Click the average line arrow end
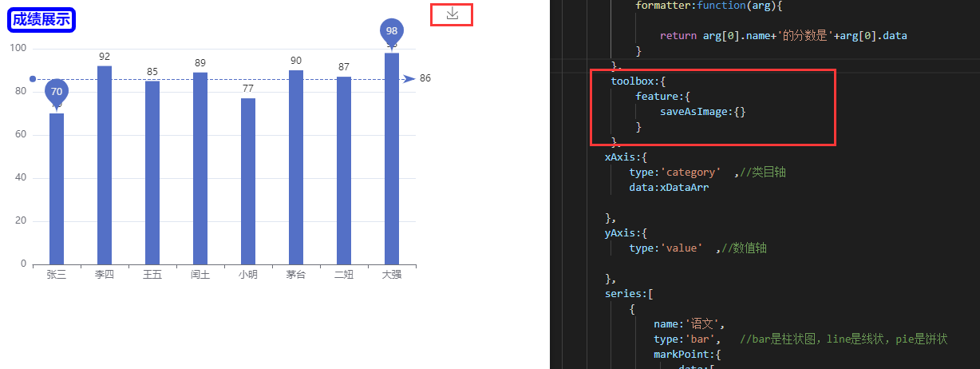Image resolution: width=980 pixels, height=369 pixels. (x=409, y=78)
